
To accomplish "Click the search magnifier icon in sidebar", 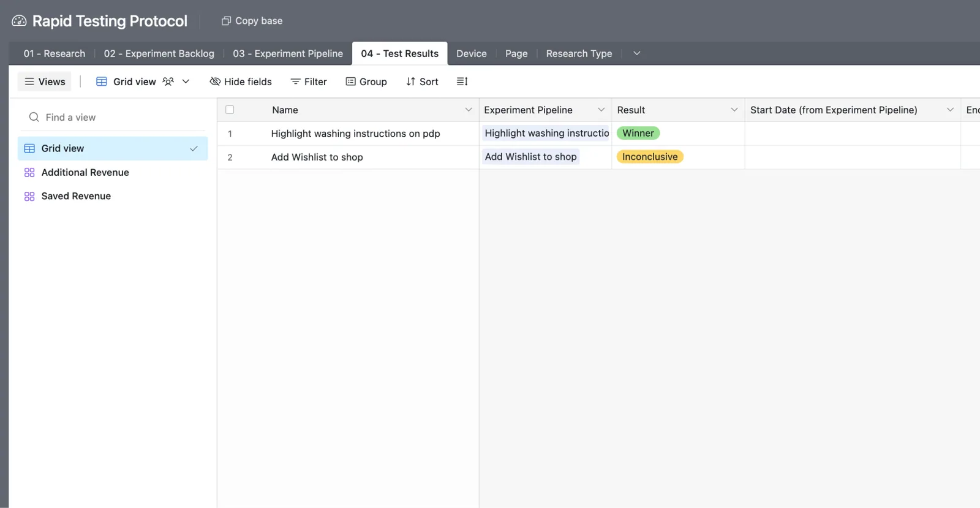I will (x=34, y=117).
